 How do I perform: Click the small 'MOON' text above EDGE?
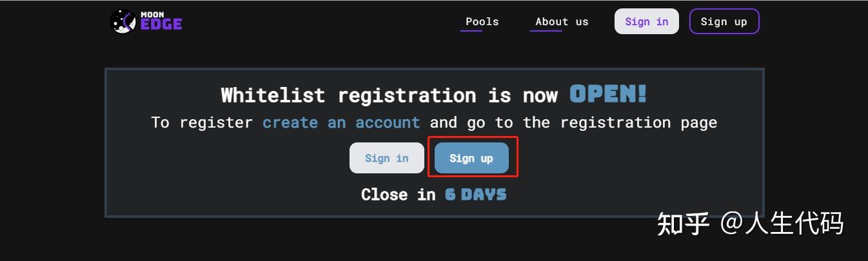click(x=151, y=13)
